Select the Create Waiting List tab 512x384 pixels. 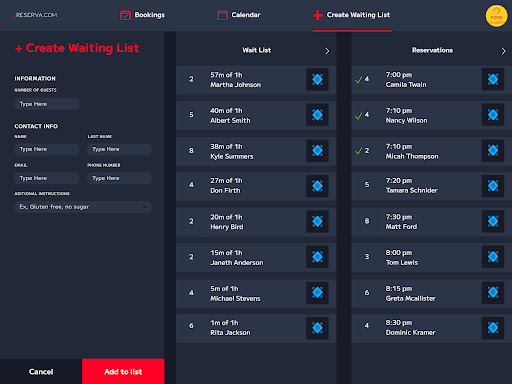(x=352, y=15)
